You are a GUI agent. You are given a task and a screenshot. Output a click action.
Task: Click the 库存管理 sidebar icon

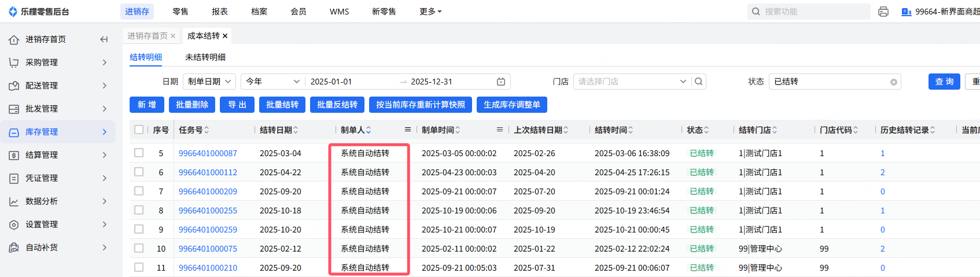(x=14, y=132)
